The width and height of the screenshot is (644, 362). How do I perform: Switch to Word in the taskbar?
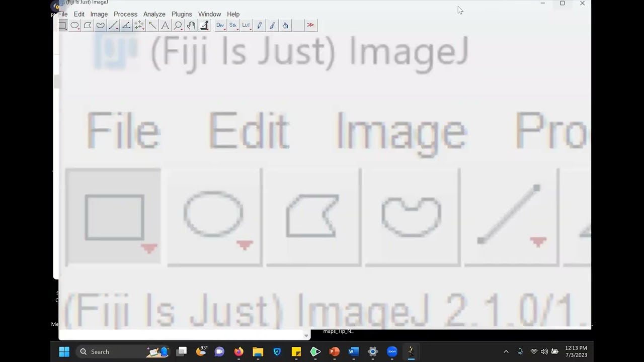(x=354, y=351)
